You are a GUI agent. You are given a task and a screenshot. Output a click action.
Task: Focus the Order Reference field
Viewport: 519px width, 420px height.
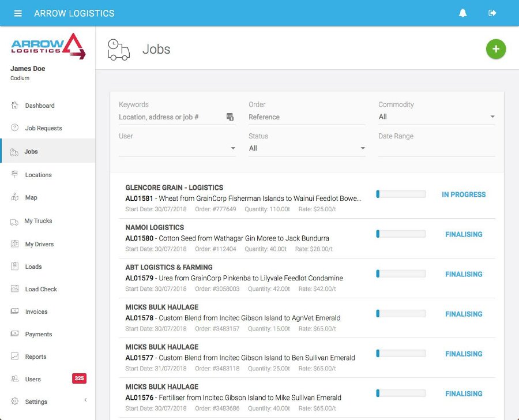click(307, 117)
